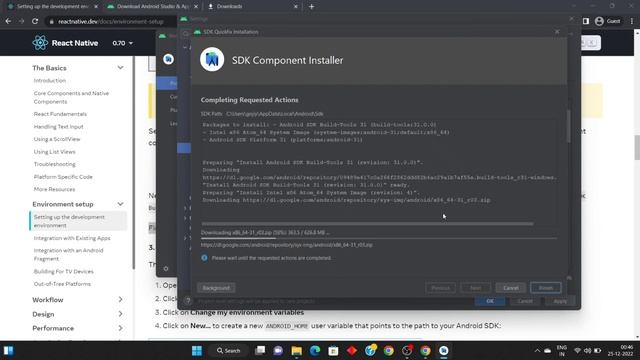
Task: Open a new browser tab
Action: click(311, 7)
